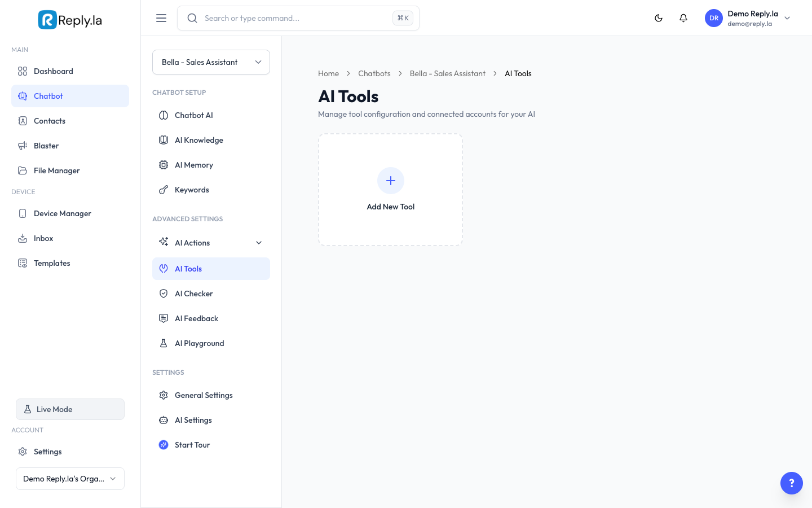Focus the search or type command field
This screenshot has width=812, height=508.
tap(298, 18)
